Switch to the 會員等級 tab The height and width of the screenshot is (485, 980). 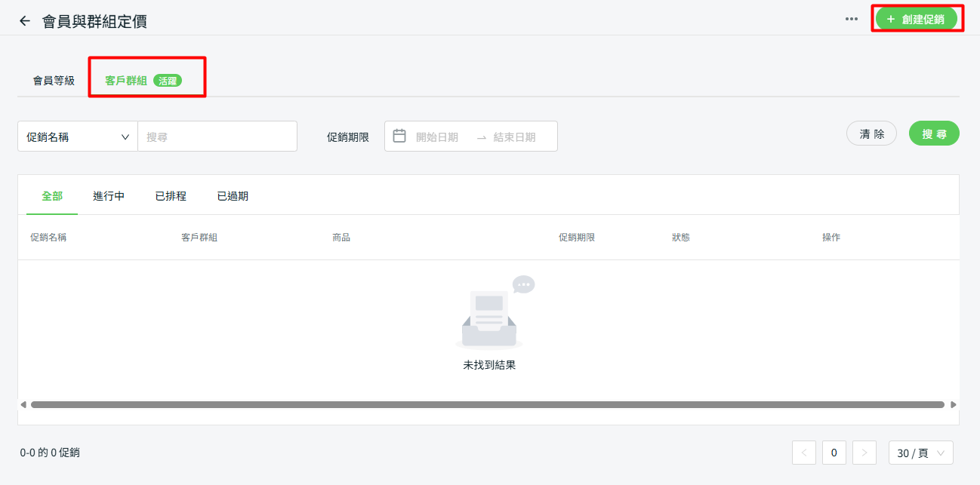(54, 81)
